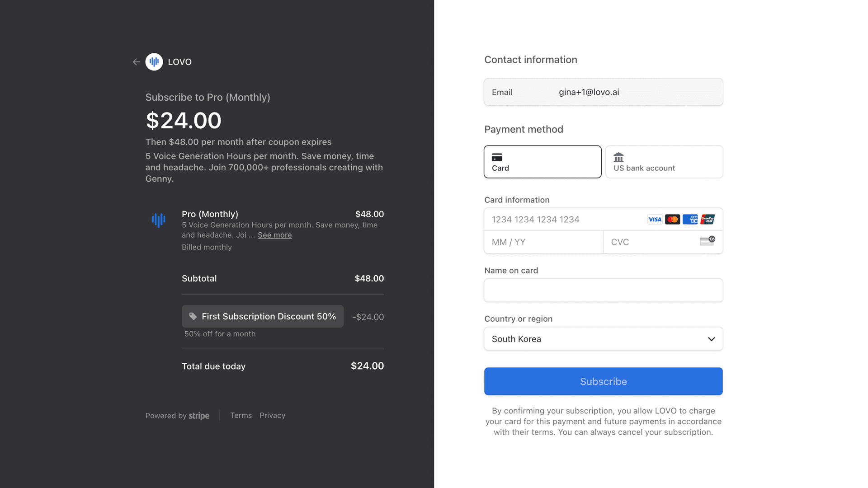
Task: Click the CVC card hint icon
Action: coord(708,241)
